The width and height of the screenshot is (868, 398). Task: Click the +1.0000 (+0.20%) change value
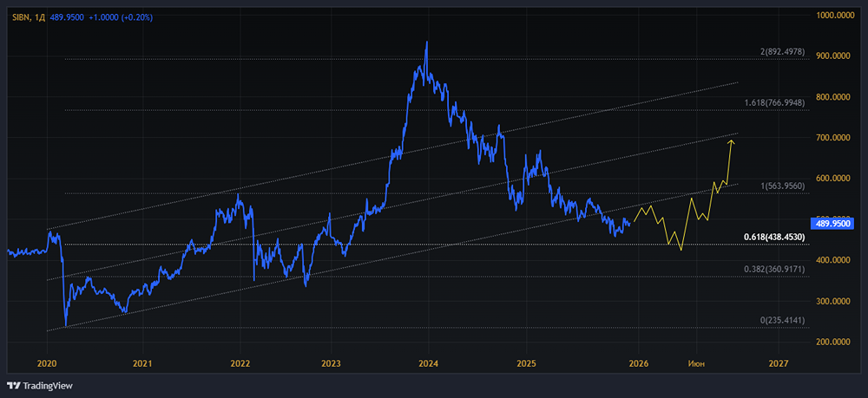pos(121,17)
